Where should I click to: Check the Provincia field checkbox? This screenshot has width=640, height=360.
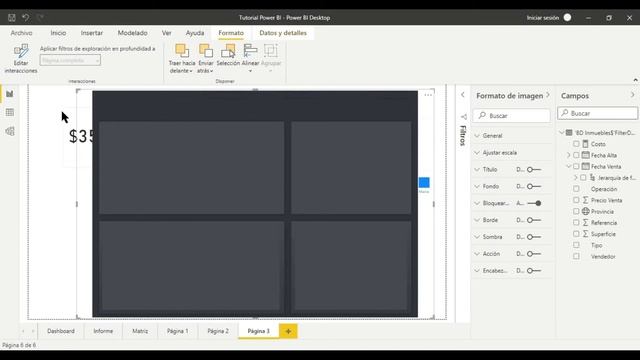(x=576, y=211)
